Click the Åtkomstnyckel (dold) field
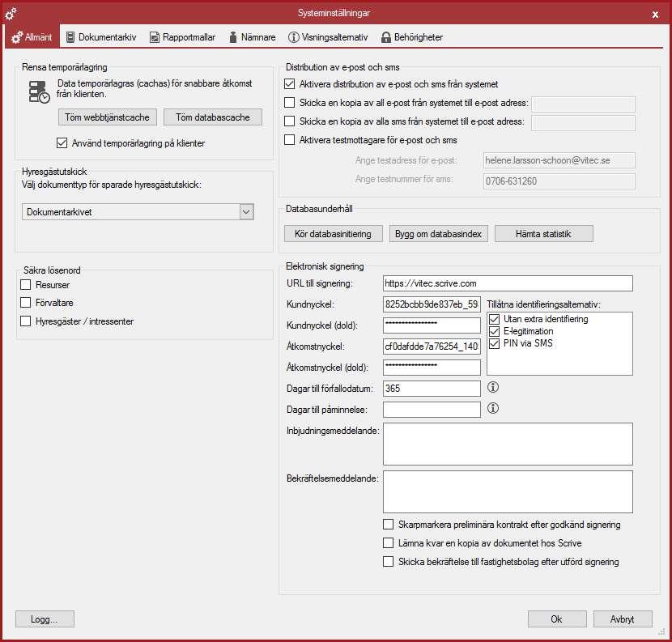This screenshot has width=672, height=642. 432,368
